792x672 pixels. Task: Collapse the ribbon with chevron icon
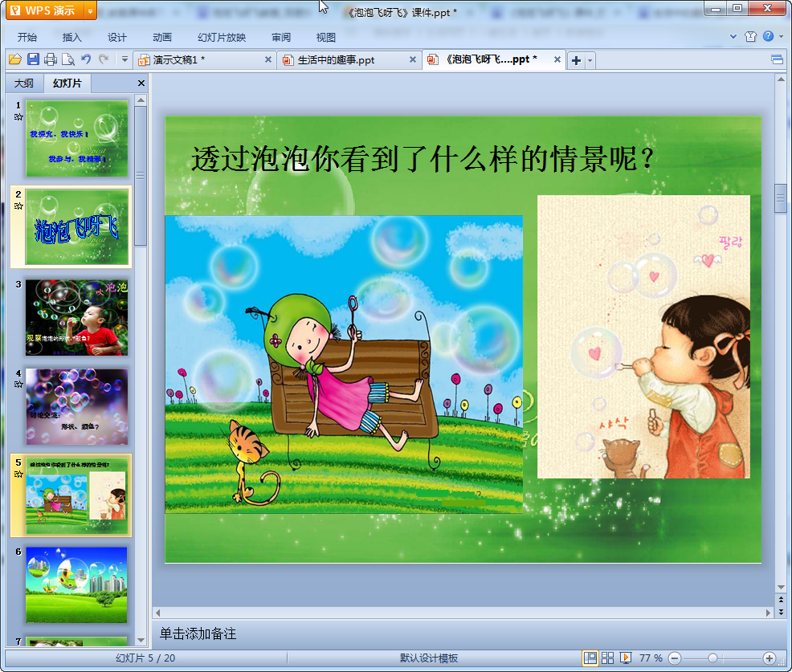[x=733, y=36]
